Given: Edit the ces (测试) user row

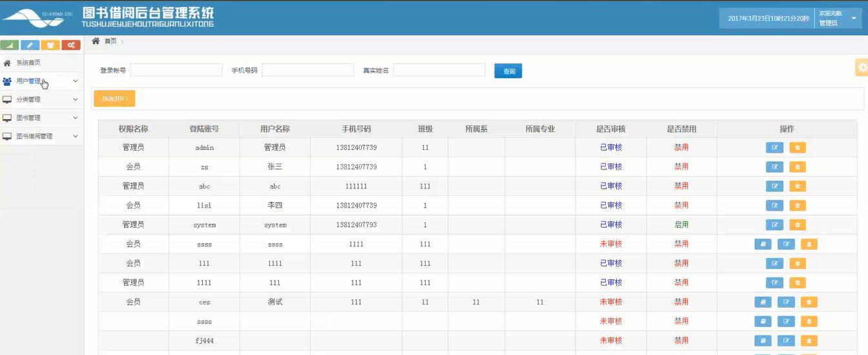Looking at the screenshot, I should tap(786, 302).
